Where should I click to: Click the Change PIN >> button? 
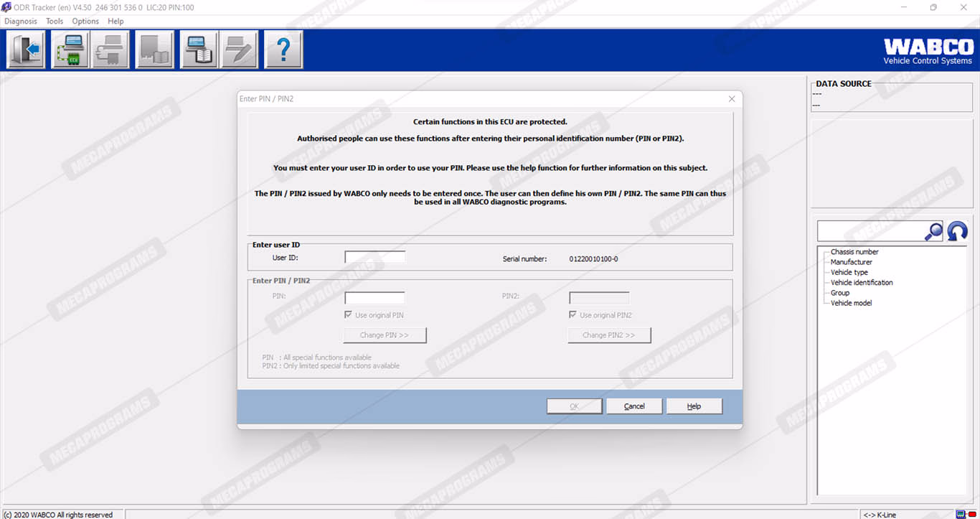pos(385,335)
